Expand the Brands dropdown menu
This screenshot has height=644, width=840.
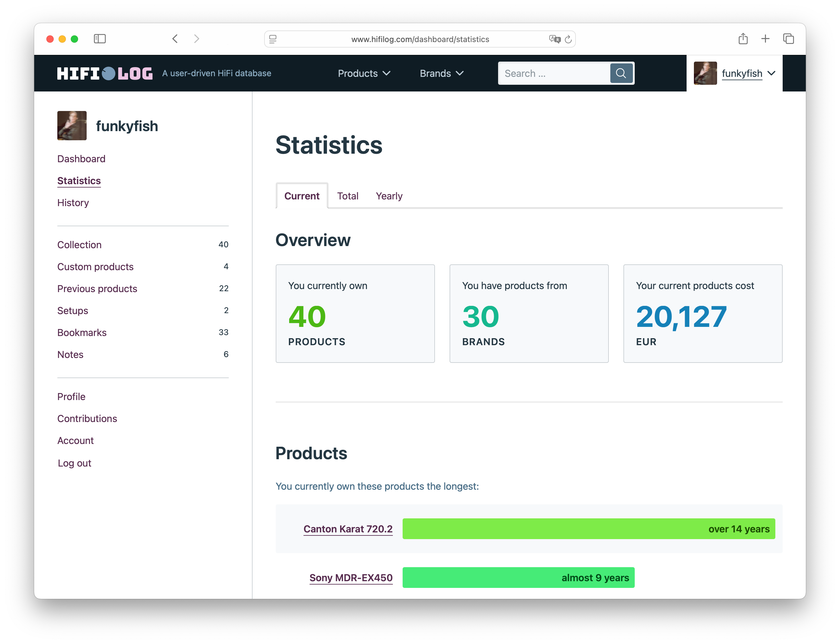coord(442,73)
